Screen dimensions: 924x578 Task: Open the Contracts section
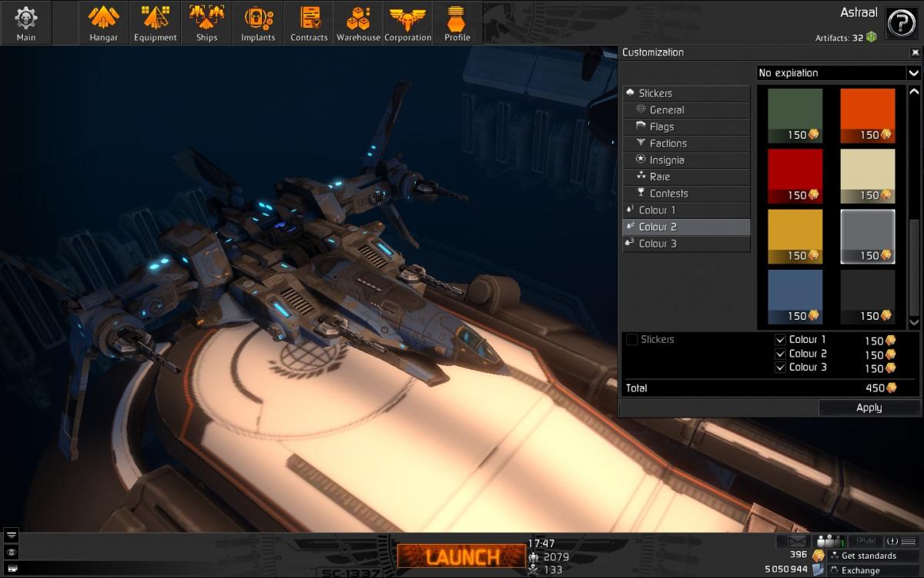click(309, 22)
